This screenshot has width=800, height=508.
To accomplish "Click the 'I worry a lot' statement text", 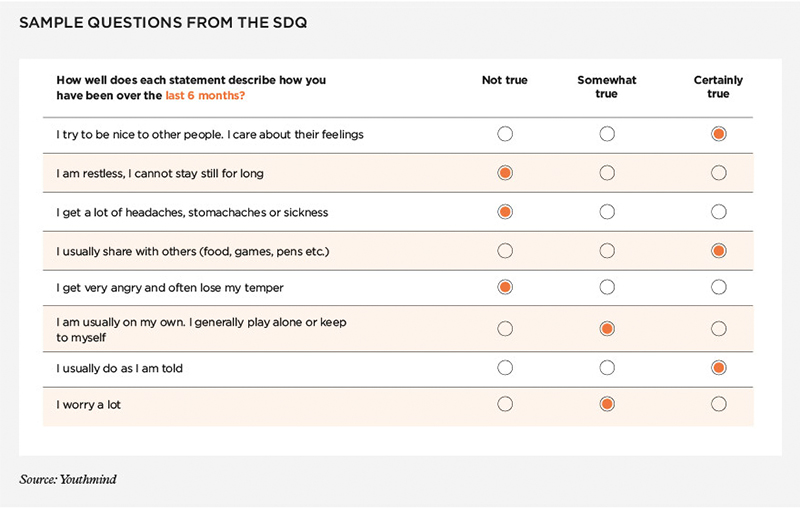I will tap(89, 405).
